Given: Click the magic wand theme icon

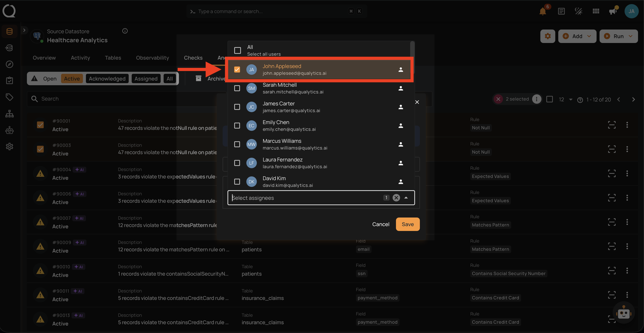Looking at the screenshot, I should (578, 11).
